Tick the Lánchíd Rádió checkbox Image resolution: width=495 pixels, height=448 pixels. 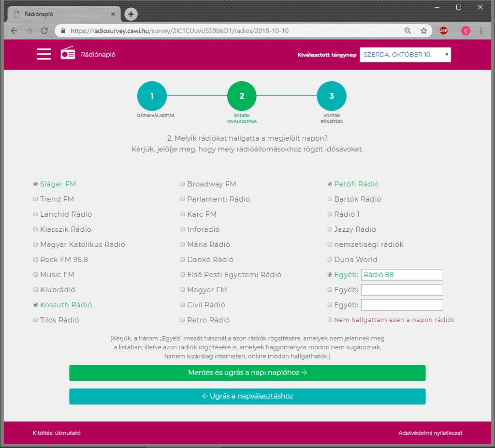[36, 214]
